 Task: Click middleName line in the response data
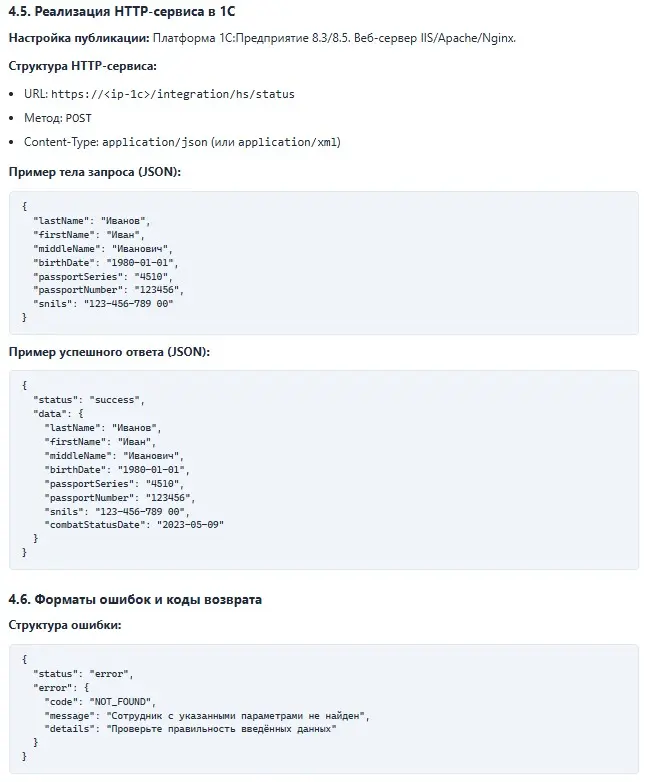click(114, 456)
